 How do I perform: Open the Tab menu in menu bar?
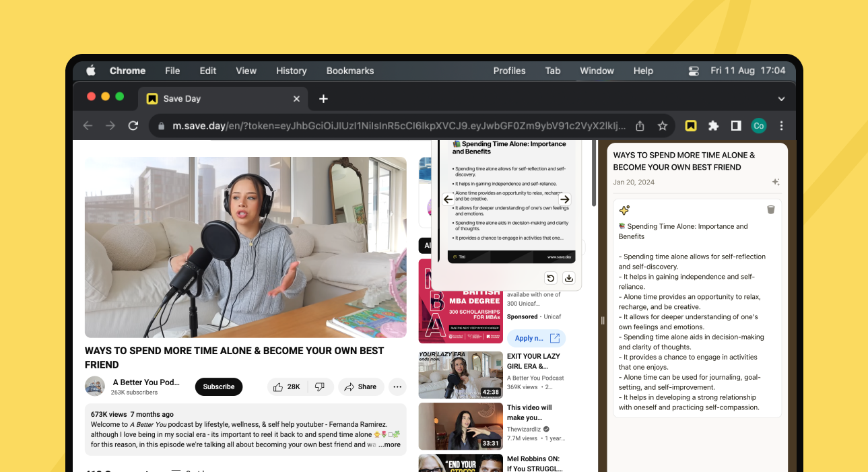[553, 71]
